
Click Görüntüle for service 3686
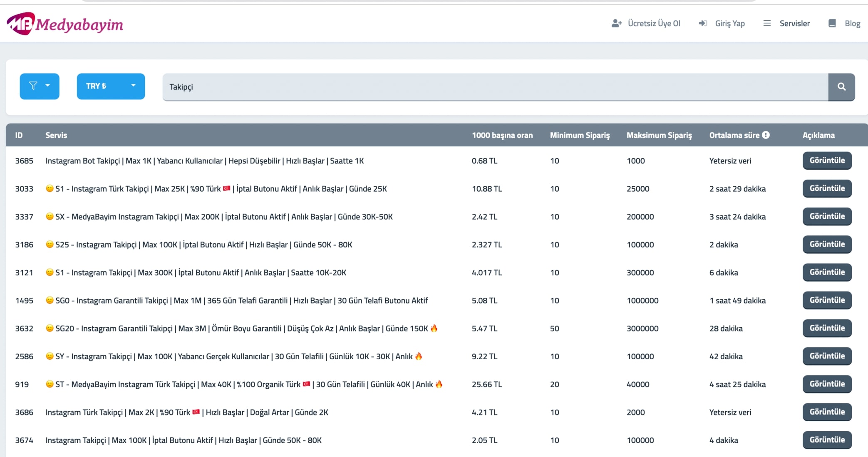click(x=827, y=412)
